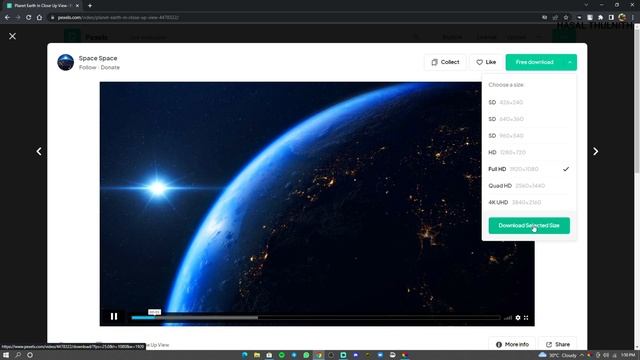This screenshot has height=360, width=640.
Task: Click the Collect button
Action: click(445, 62)
